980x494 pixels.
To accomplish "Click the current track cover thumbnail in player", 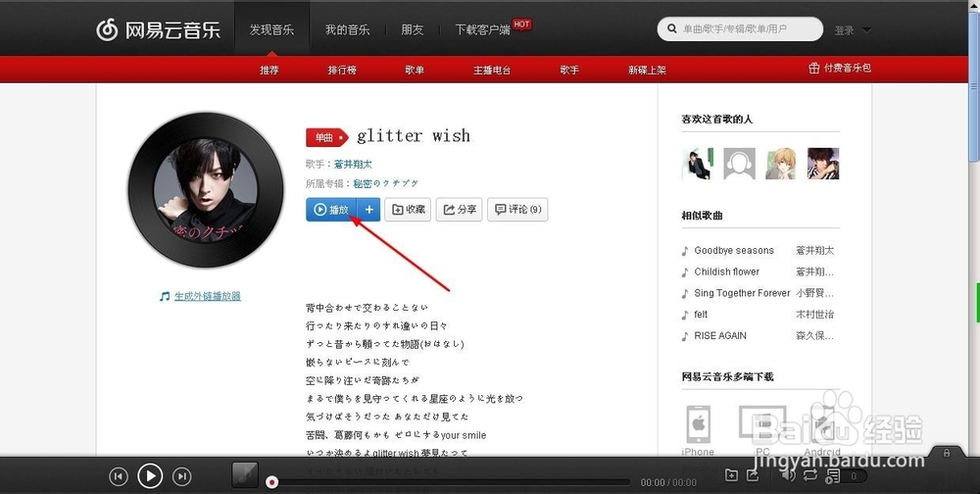I will 245,475.
